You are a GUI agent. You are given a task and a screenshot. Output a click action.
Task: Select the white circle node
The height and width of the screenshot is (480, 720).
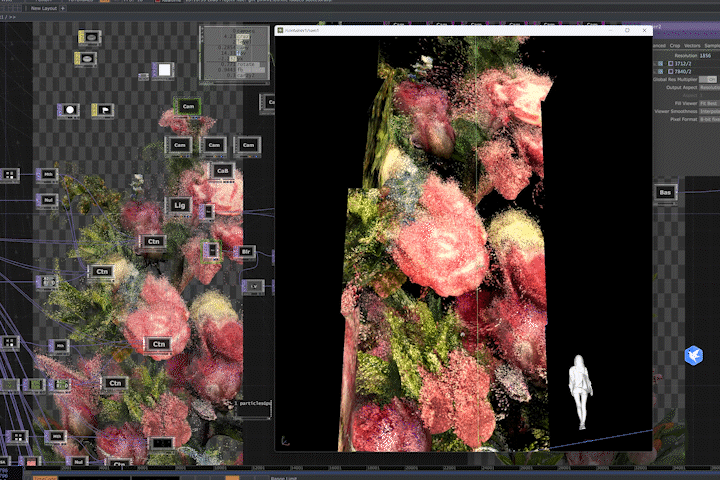tap(68, 110)
